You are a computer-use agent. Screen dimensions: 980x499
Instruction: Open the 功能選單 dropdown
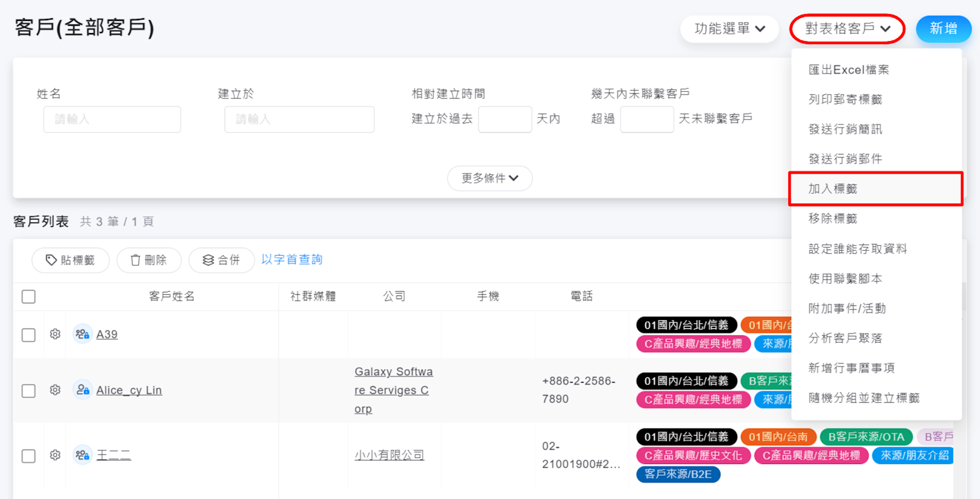coord(729,29)
